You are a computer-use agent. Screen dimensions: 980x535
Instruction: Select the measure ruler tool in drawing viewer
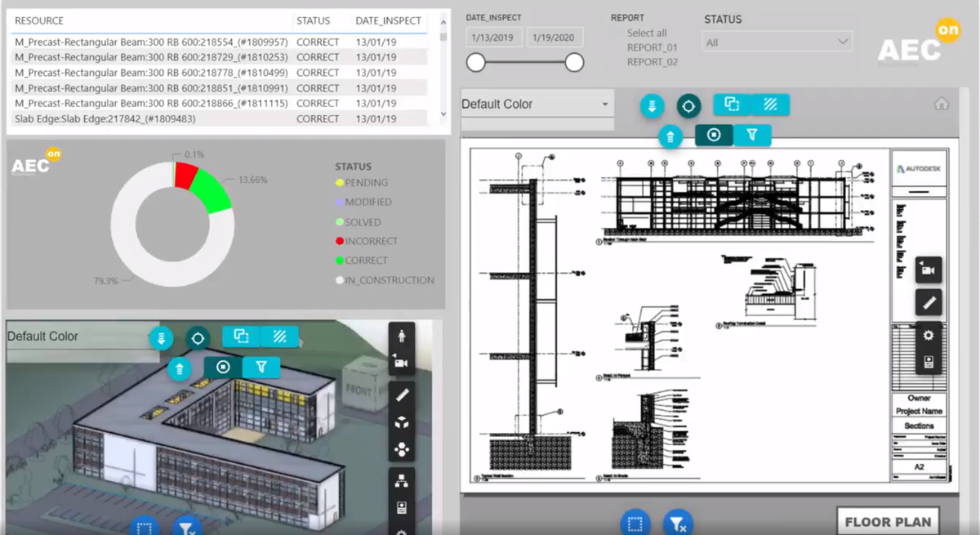pos(928,302)
